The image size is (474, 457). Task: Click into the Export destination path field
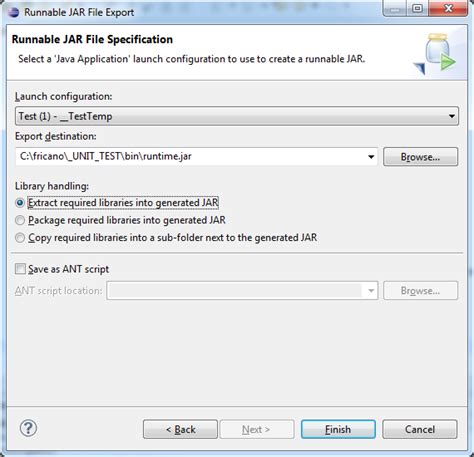point(190,157)
